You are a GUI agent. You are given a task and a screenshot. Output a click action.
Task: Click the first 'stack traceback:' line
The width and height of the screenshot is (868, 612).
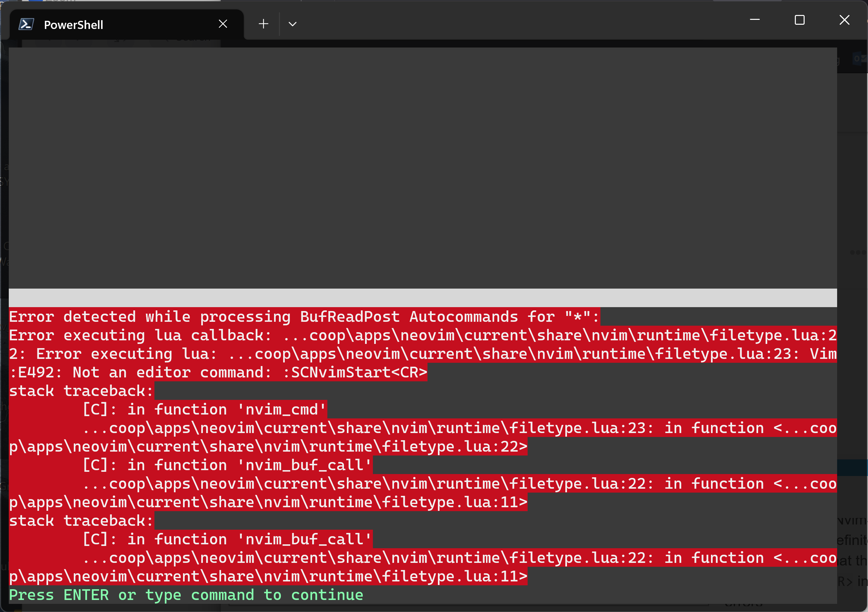coord(81,391)
